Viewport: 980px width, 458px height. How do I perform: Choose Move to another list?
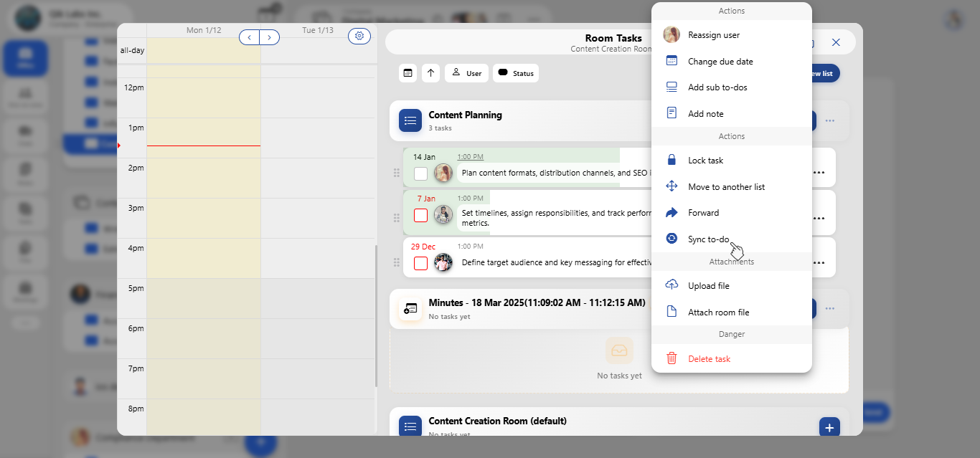tap(732, 186)
